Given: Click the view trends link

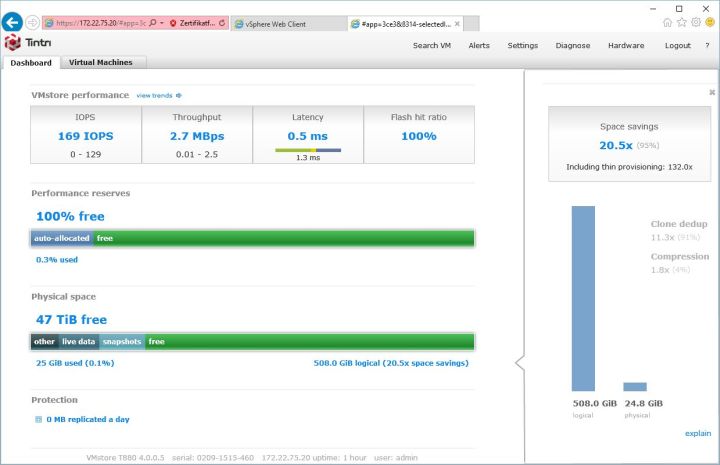Looking at the screenshot, I should coord(158,95).
